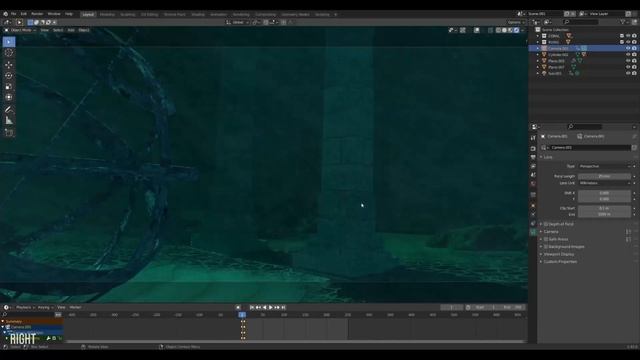This screenshot has width=640, height=360.
Task: Open the timeline Playback dropdown
Action: point(25,307)
